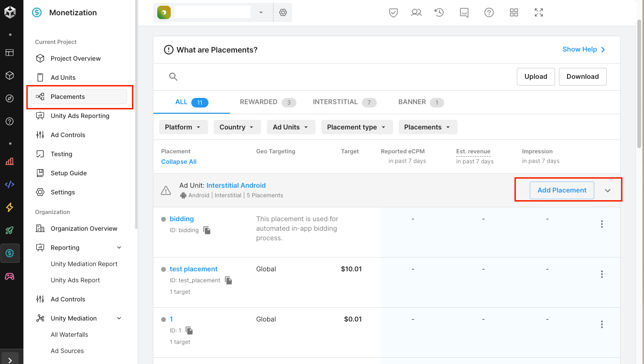The width and height of the screenshot is (644, 364).
Task: Select the blue code brackets icon
Action: (x=10, y=184)
